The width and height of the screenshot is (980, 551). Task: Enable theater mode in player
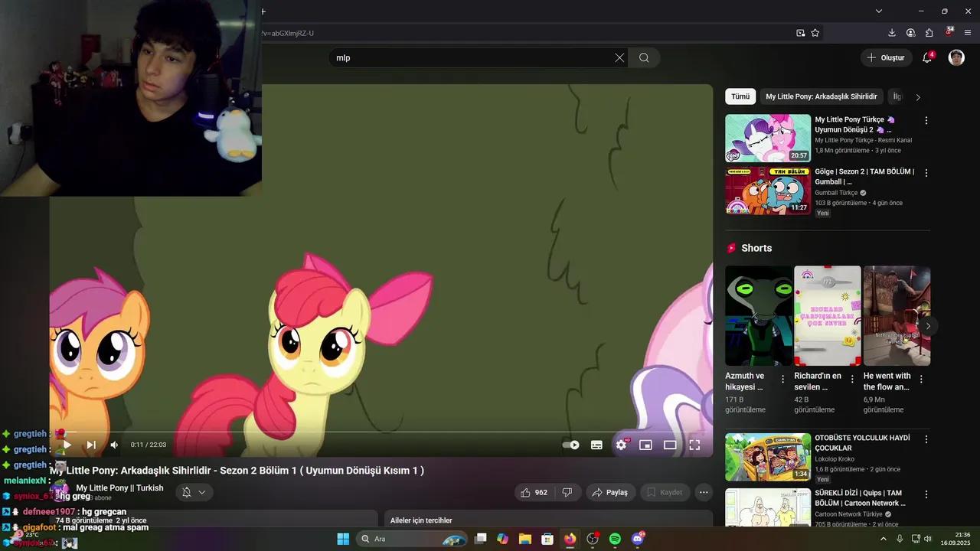(x=670, y=445)
